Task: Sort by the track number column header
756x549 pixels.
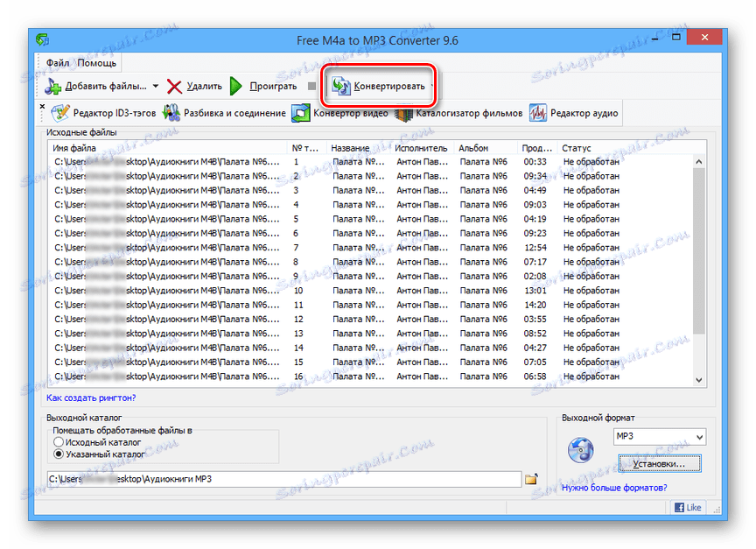Action: 306,148
